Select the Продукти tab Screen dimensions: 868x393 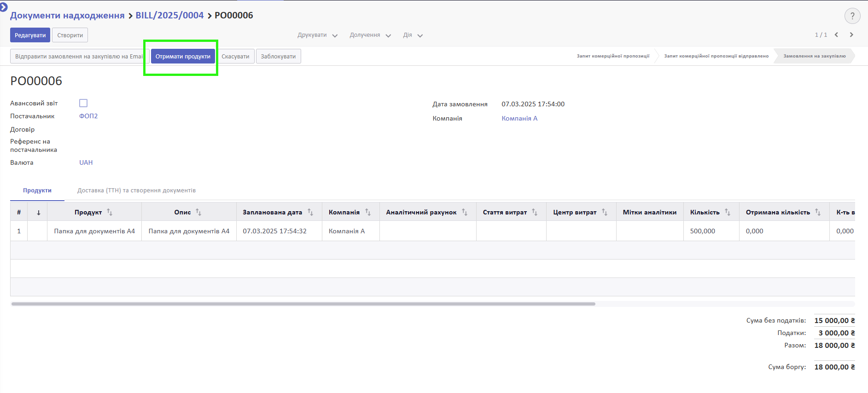coord(37,191)
